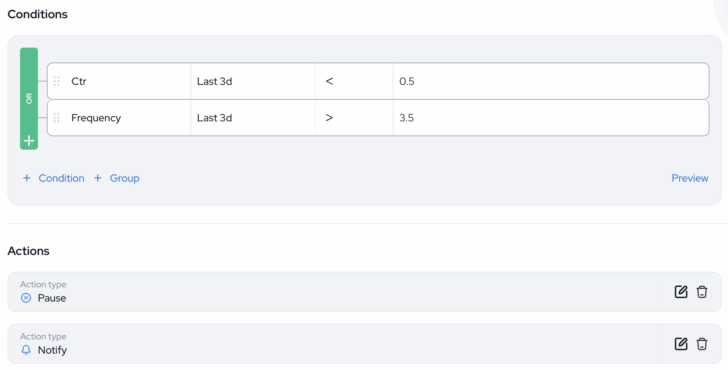Viewport: 728px width, 370px height.
Task: Click the drag handle on Ctr row
Action: coord(57,81)
